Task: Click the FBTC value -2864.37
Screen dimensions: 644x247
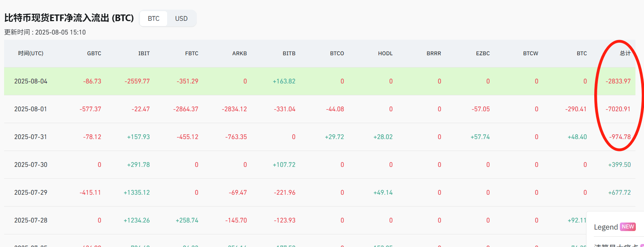Action: [x=186, y=109]
